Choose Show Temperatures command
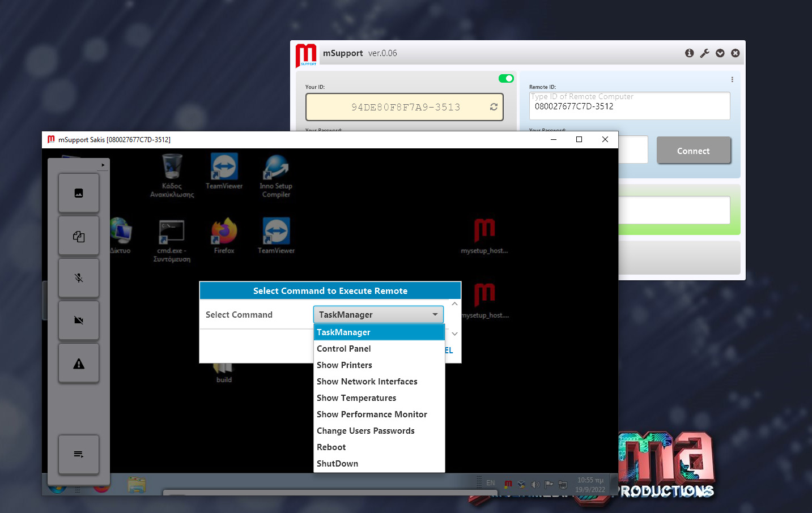This screenshot has width=812, height=513. tap(379, 398)
